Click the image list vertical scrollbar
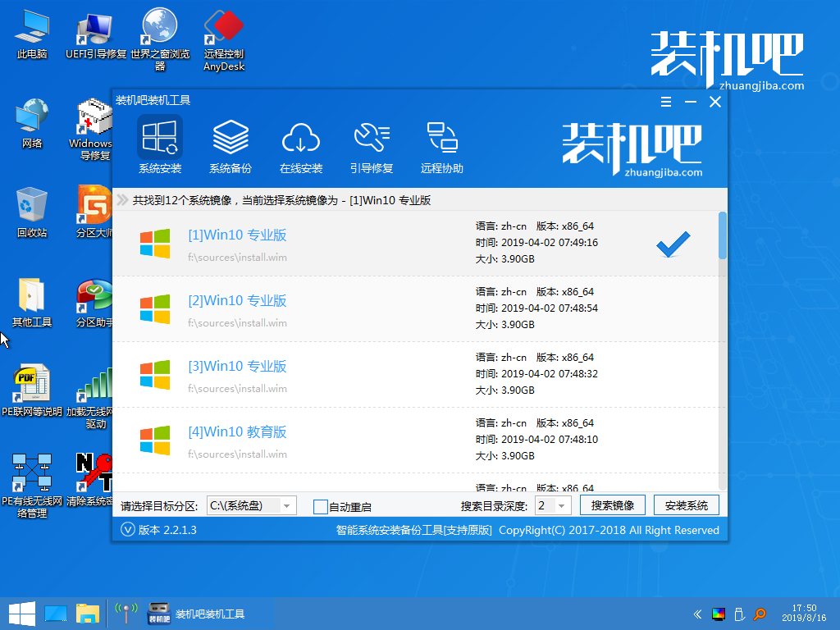840x630 pixels. click(x=723, y=236)
